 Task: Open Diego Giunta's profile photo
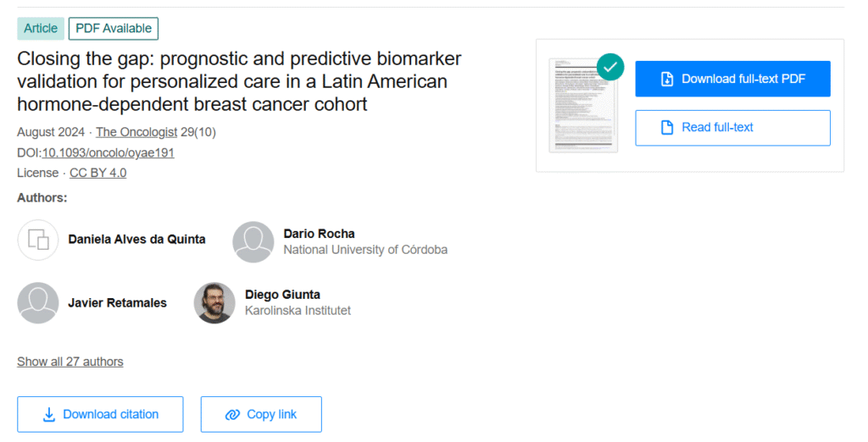[x=214, y=302]
